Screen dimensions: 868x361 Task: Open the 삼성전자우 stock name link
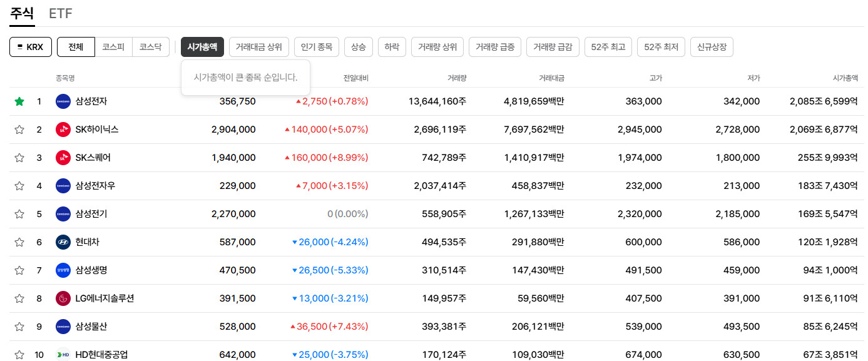click(96, 186)
